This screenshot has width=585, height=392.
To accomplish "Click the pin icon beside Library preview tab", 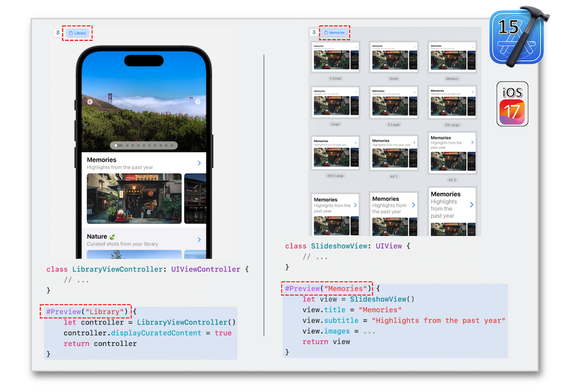I will (x=58, y=33).
